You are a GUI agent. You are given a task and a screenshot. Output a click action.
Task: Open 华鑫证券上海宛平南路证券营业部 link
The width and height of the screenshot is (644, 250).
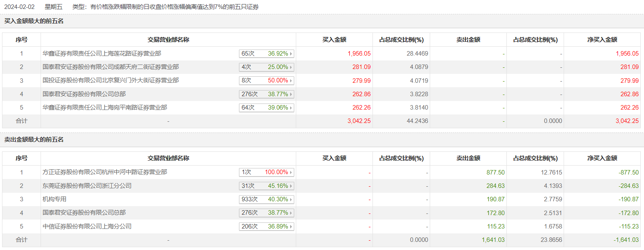tap(105, 108)
